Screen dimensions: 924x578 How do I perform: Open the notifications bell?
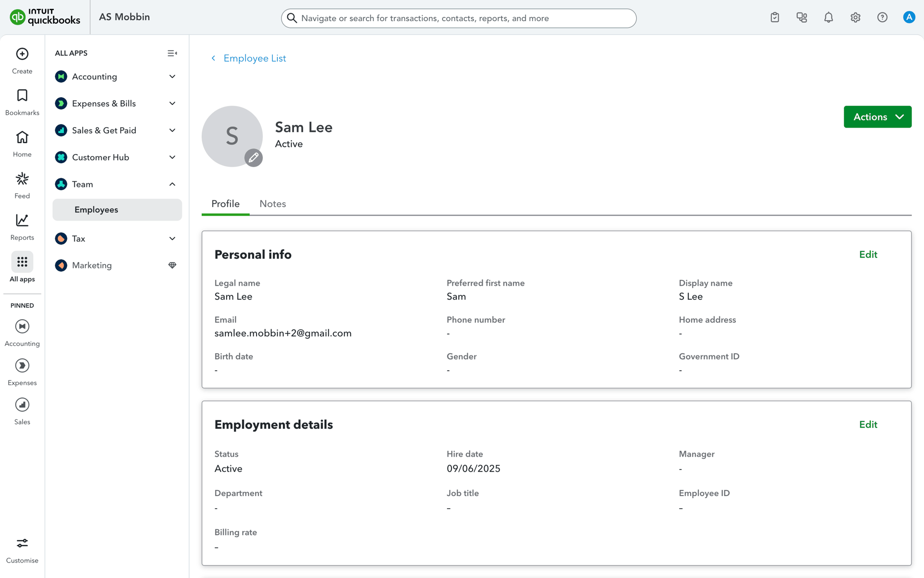(829, 17)
